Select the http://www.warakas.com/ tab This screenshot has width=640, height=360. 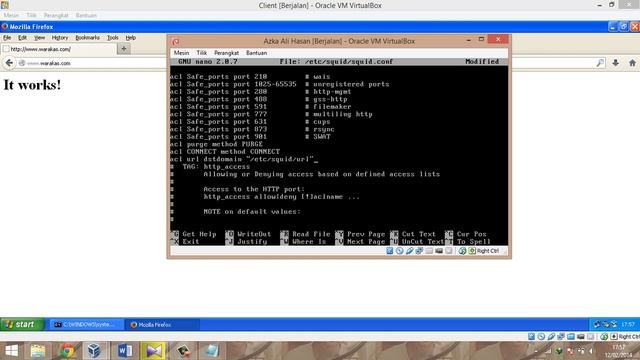point(59,49)
